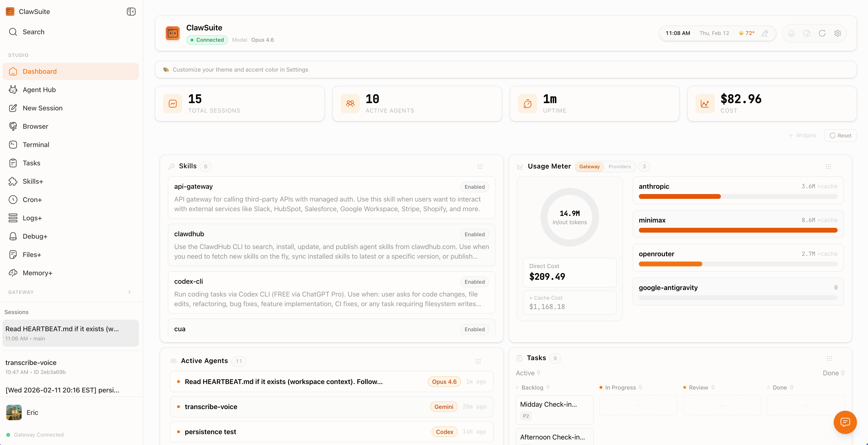868x445 pixels.
Task: Open the Read HEARTBEAT.md session in the sidebar
Action: [70, 333]
